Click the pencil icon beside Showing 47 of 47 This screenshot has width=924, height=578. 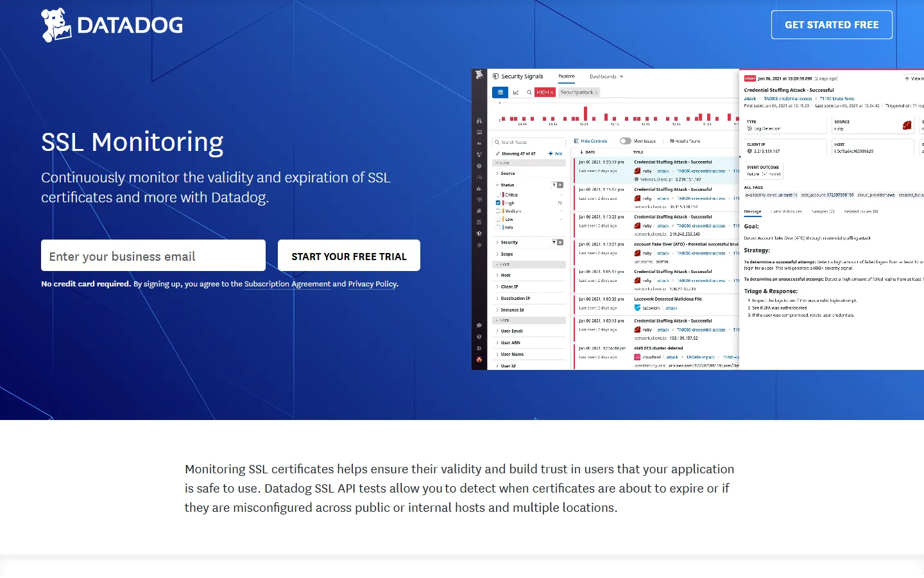497,153
